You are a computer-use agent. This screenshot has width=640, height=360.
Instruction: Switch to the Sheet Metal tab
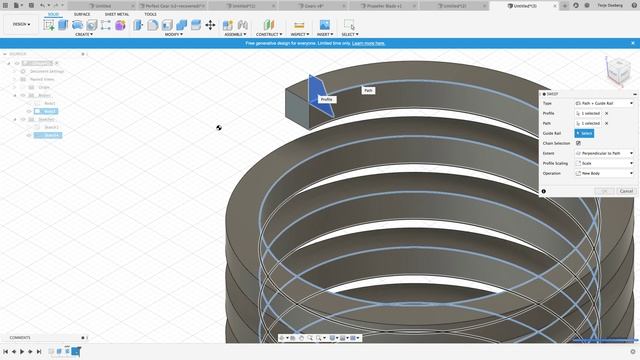click(x=117, y=14)
